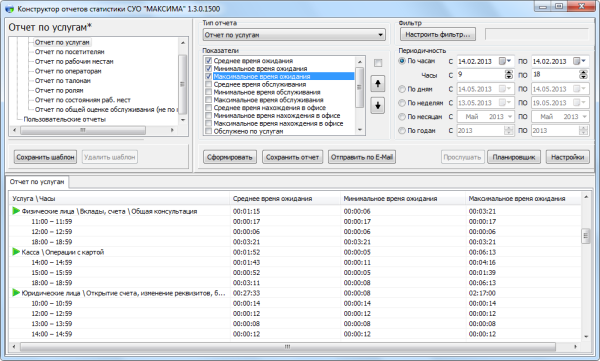Toggle 'Среднее время ожидания' checkbox
Viewport: 600px width, 361px height.
(209, 60)
